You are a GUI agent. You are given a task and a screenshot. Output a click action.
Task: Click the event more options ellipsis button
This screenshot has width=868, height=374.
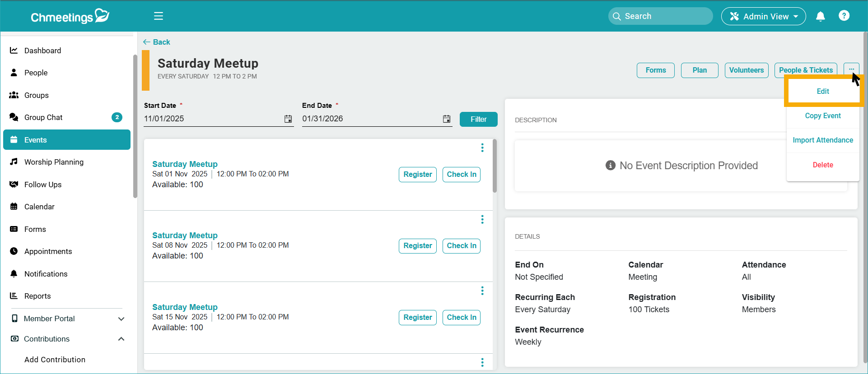point(851,69)
